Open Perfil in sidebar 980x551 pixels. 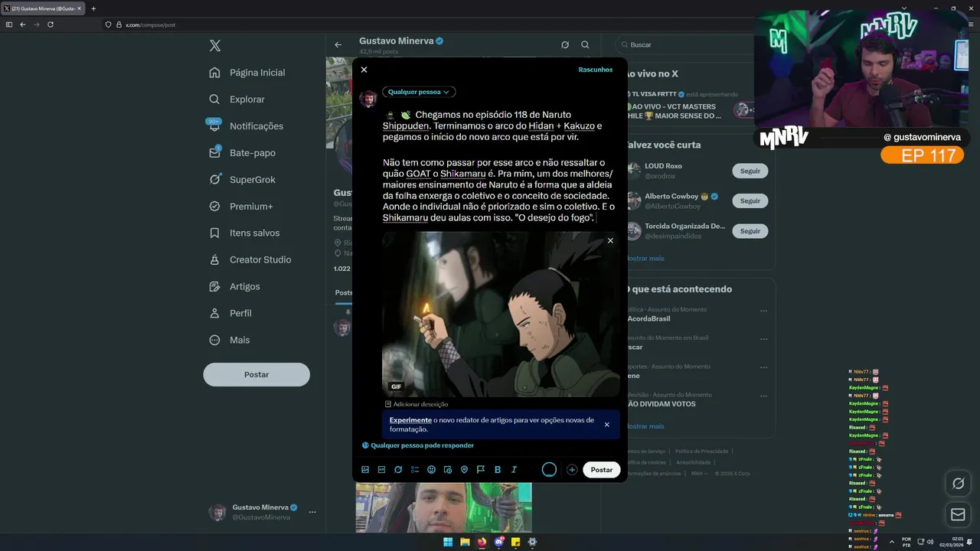tap(230, 314)
